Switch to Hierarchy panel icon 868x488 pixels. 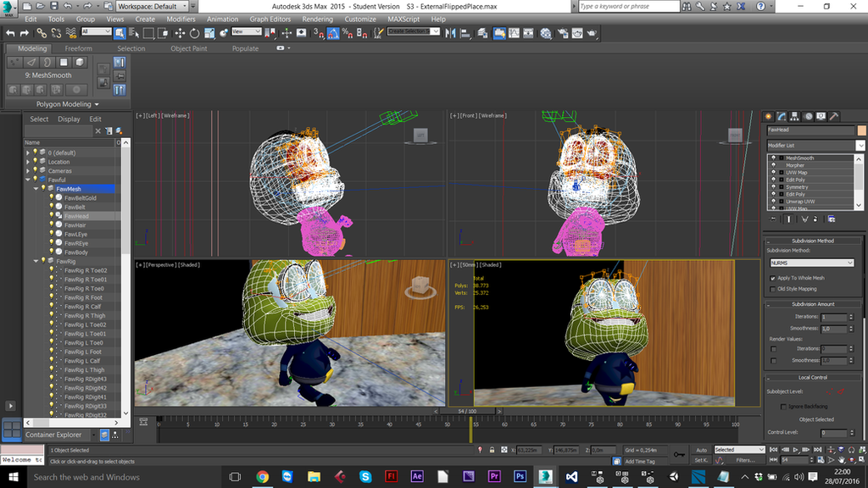tap(795, 116)
